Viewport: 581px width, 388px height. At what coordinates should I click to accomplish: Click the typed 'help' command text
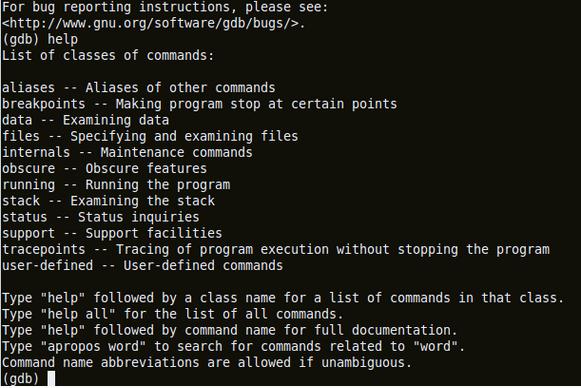pyautogui.click(x=63, y=39)
